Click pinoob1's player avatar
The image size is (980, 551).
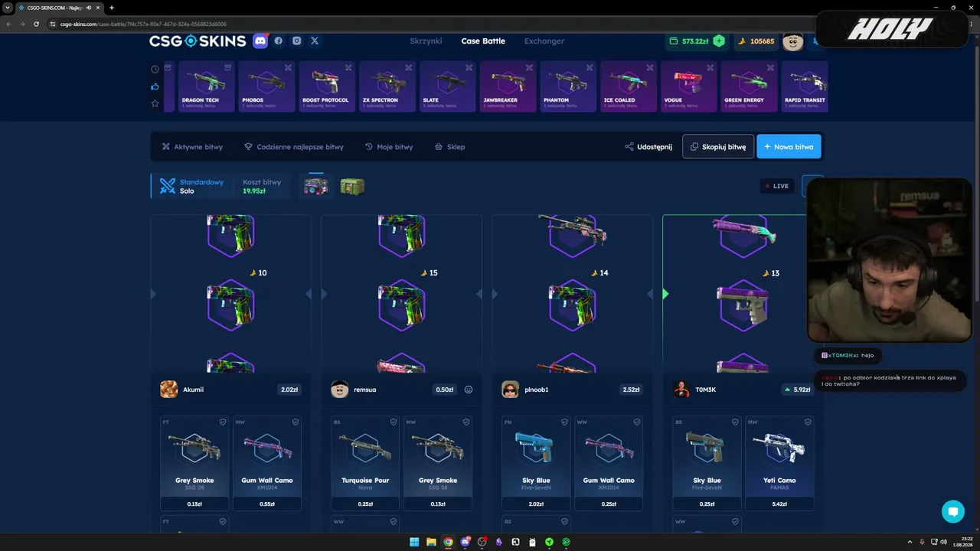coord(510,390)
